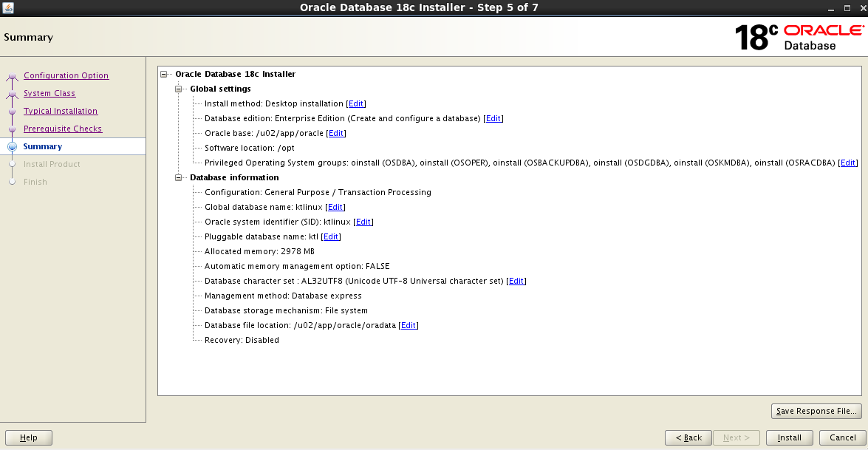Collapse the Database information tree node
This screenshot has height=450, width=868.
(x=178, y=177)
